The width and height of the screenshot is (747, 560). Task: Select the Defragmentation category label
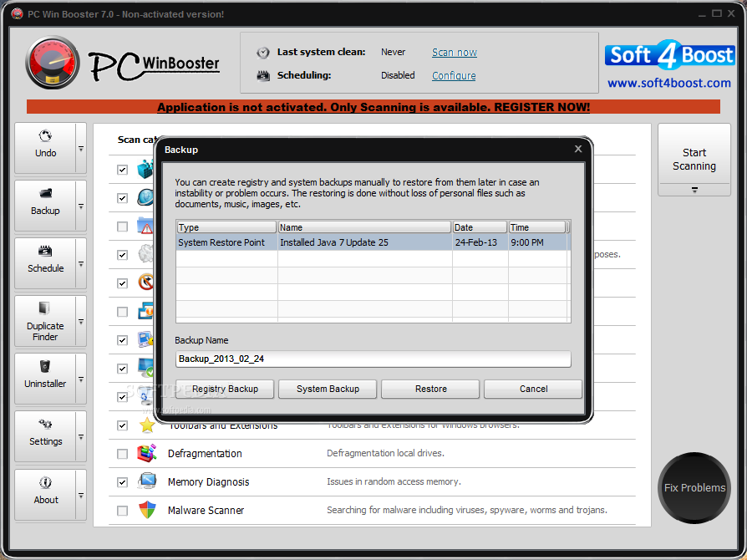tap(205, 453)
